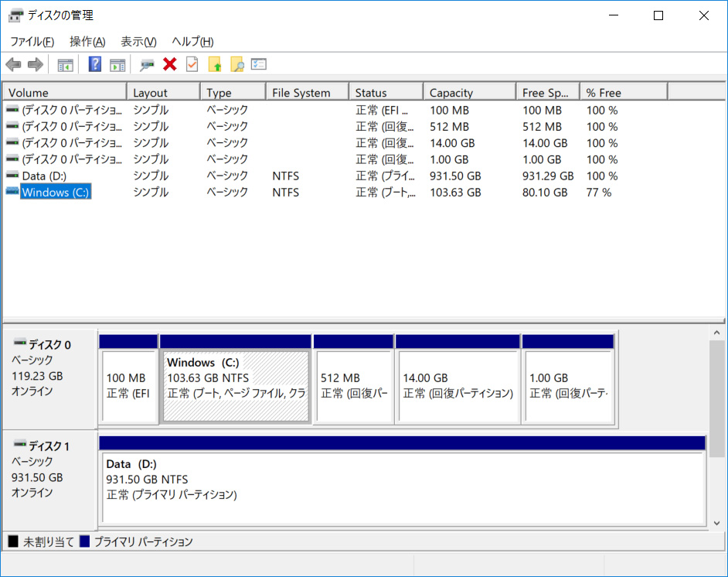The image size is (728, 577).
Task: Click the Capacity column header
Action: [468, 91]
